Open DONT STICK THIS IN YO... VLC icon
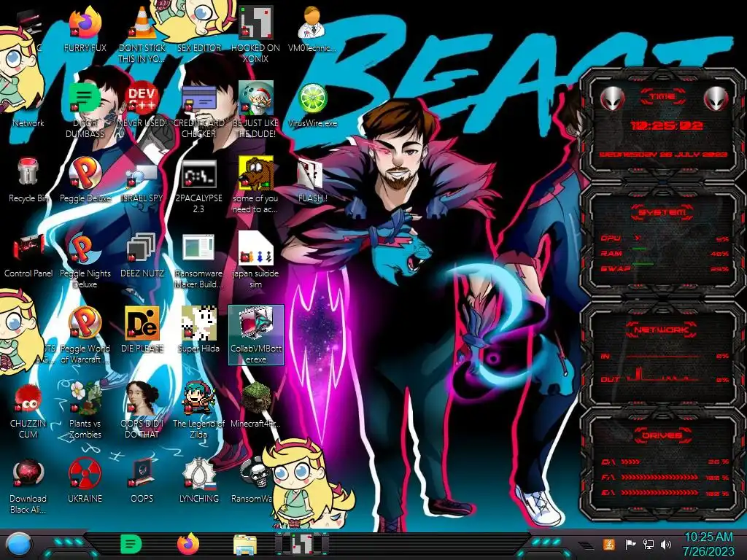The height and width of the screenshot is (560, 747). (142, 34)
